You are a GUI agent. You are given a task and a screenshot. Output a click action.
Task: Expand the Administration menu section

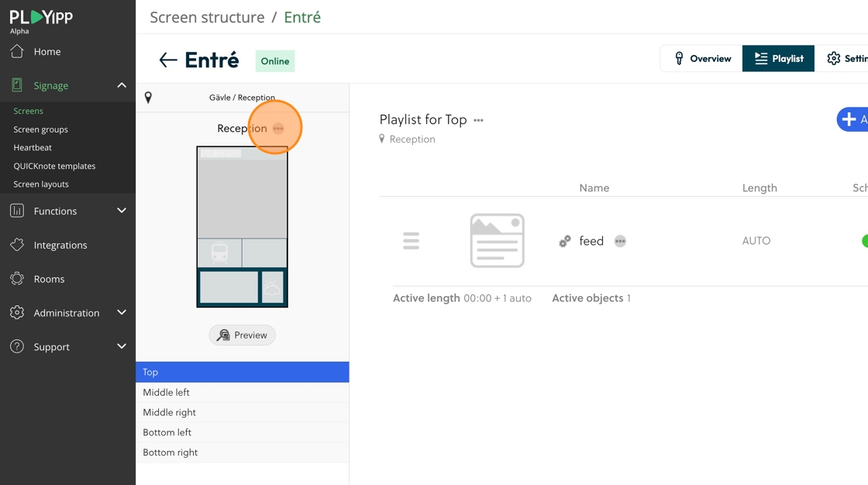pyautogui.click(x=122, y=312)
